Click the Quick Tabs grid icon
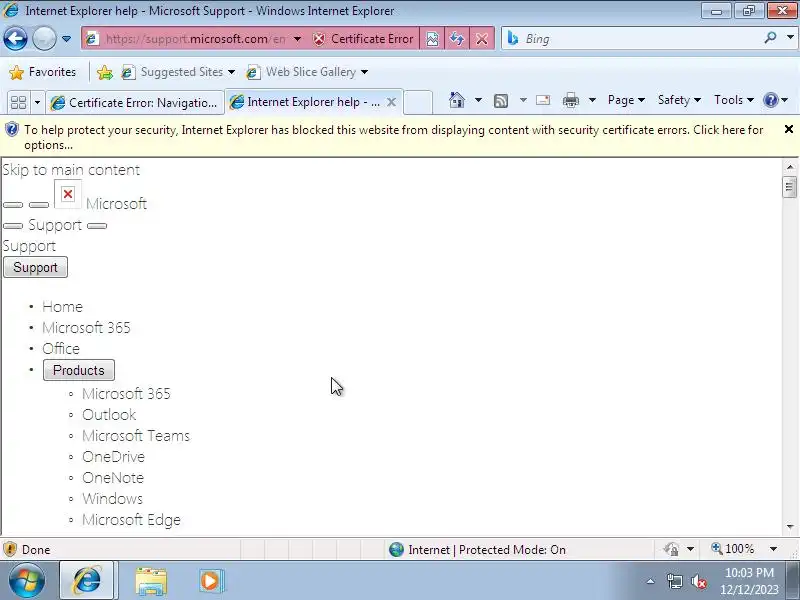 click(x=19, y=102)
